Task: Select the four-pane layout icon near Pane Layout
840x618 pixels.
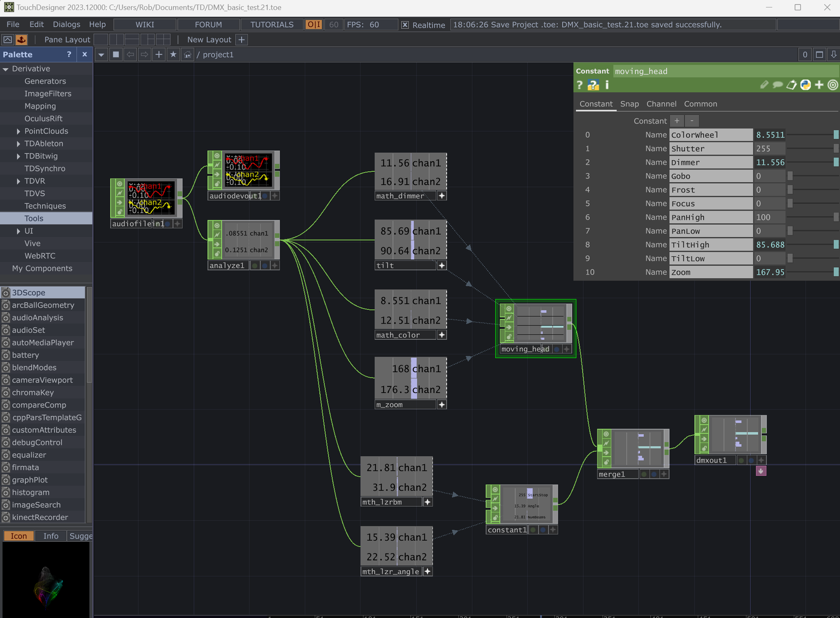Action: pyautogui.click(x=163, y=39)
